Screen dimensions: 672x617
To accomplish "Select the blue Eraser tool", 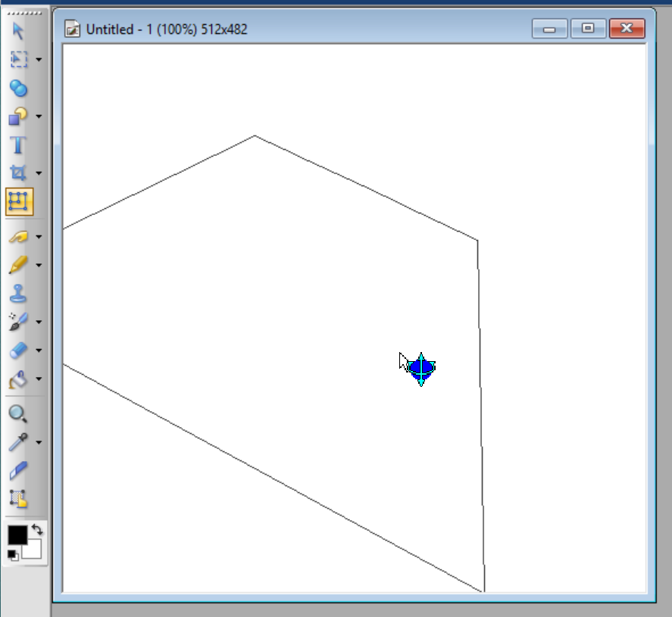I will point(18,351).
